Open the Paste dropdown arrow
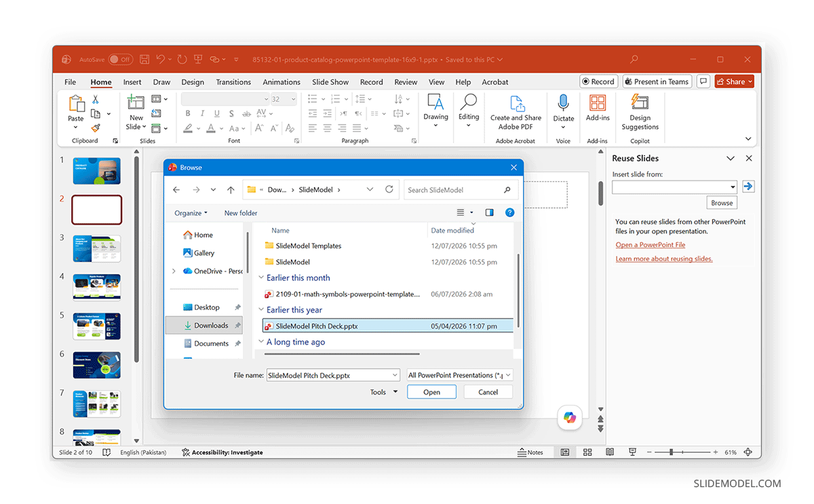 tap(76, 128)
